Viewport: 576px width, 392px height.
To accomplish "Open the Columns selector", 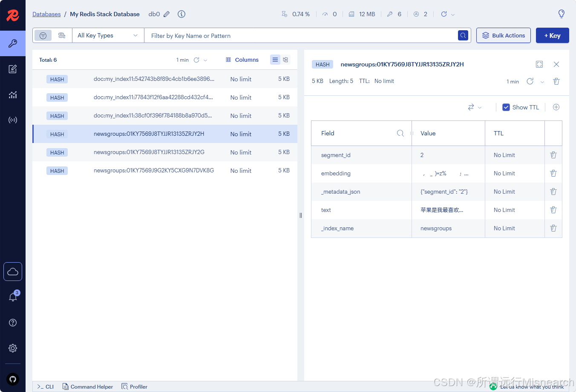I will (242, 60).
